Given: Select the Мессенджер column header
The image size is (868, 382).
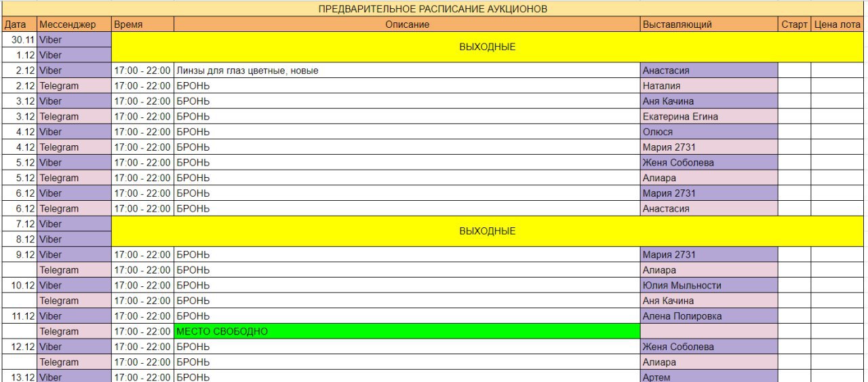Looking at the screenshot, I should pyautogui.click(x=74, y=24).
